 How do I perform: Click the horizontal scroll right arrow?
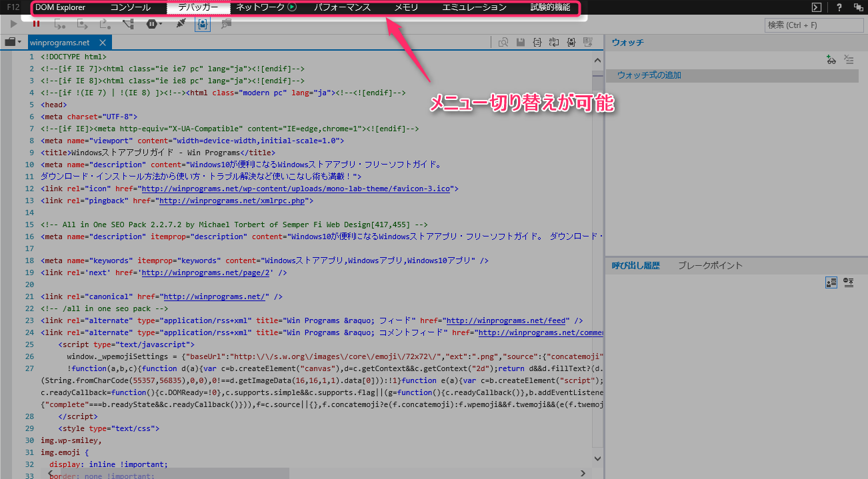coord(583,472)
